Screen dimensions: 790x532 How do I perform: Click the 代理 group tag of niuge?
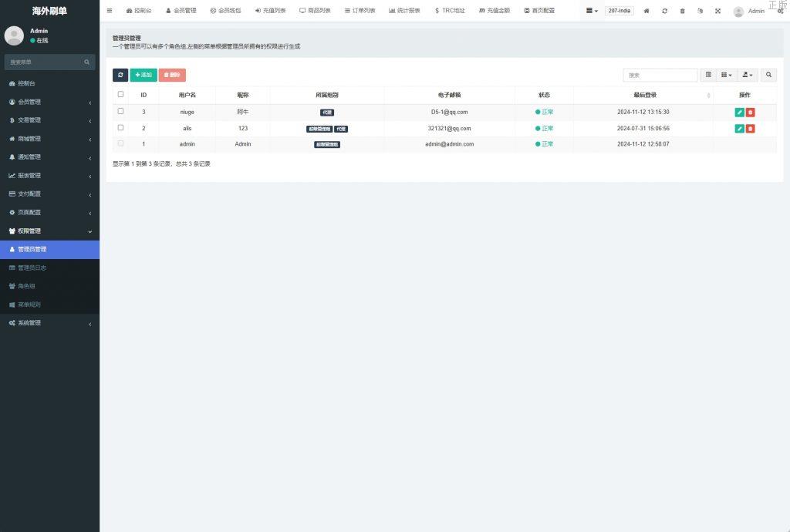point(327,113)
